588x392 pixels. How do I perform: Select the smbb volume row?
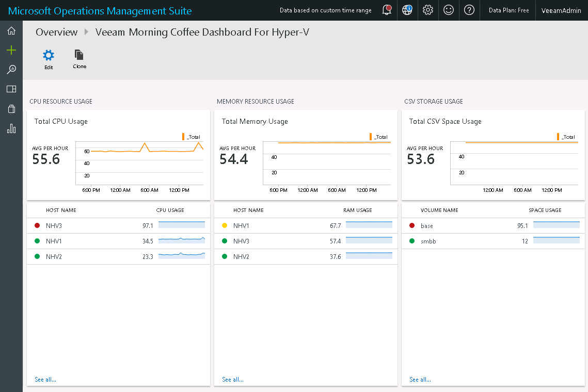click(493, 241)
